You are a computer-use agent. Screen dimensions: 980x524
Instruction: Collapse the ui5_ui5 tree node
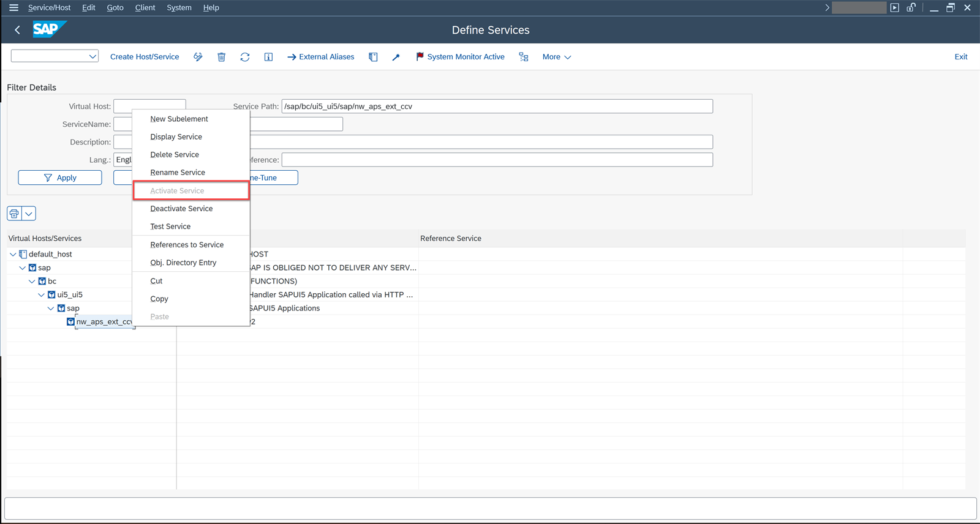[42, 294]
